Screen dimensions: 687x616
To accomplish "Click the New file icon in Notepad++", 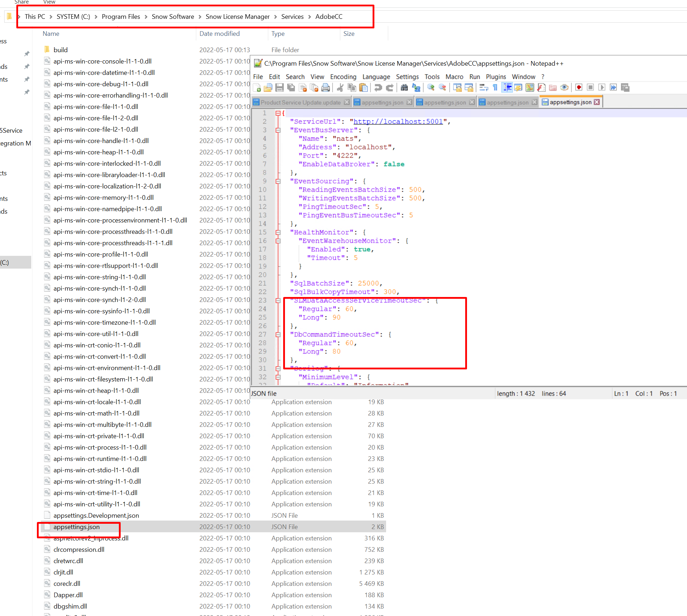I will click(257, 88).
